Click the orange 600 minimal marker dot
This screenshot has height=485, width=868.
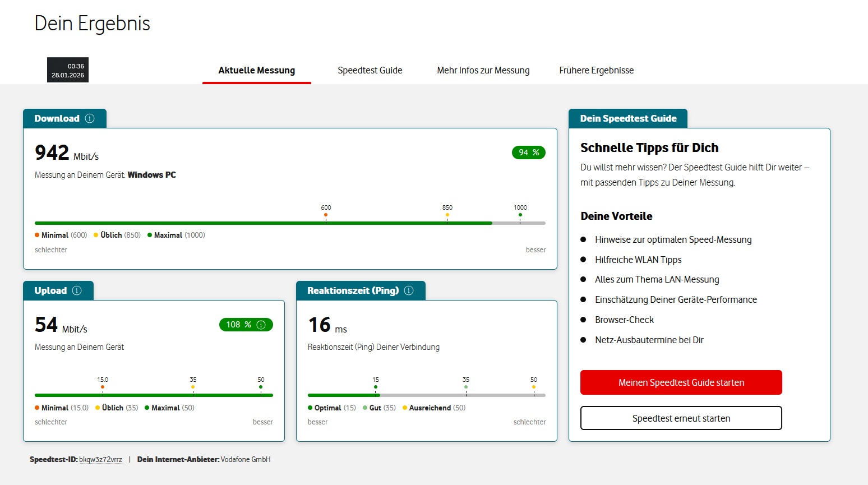(326, 215)
